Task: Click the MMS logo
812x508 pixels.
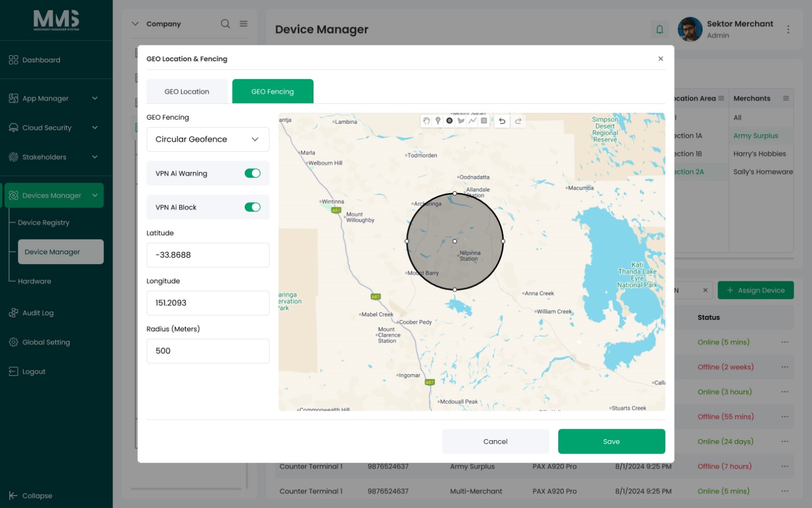Action: click(56, 20)
